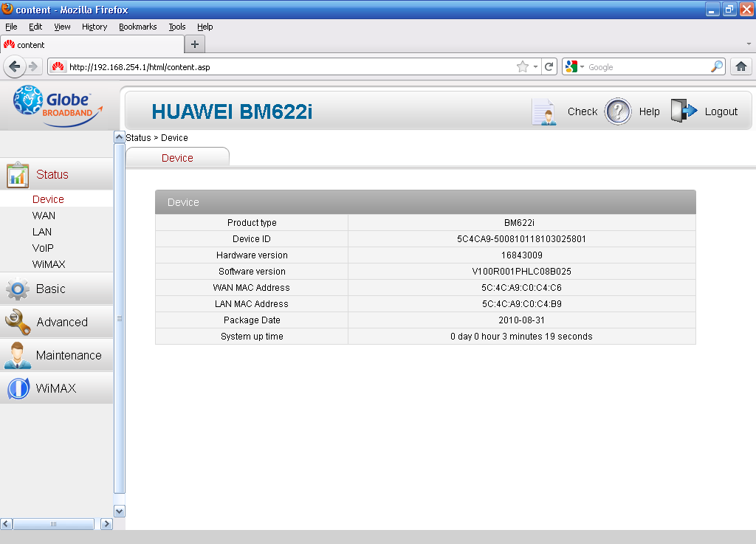The height and width of the screenshot is (544, 756).
Task: Click the Device ID value 5C4CA9-500810118103025801
Action: tap(522, 239)
